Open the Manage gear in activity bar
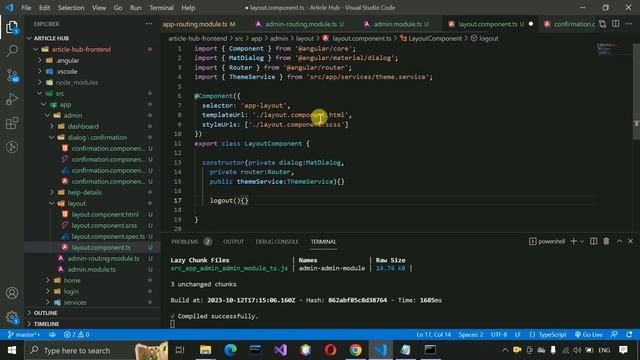 point(12,317)
